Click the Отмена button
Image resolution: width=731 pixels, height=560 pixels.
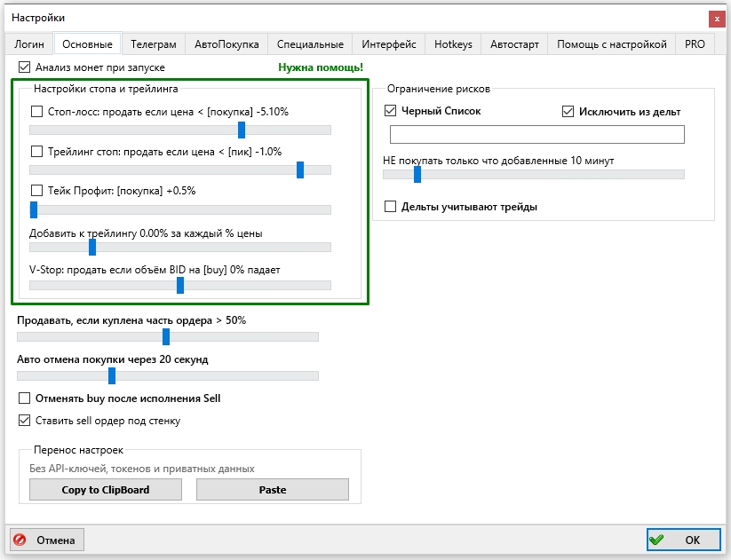click(46, 540)
